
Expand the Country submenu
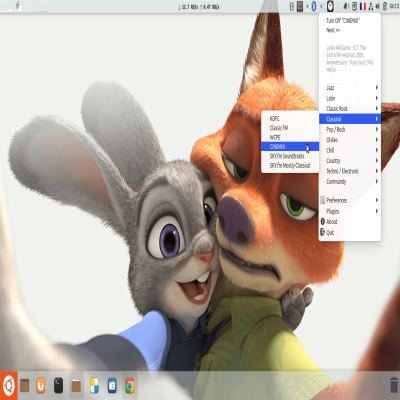(350, 161)
